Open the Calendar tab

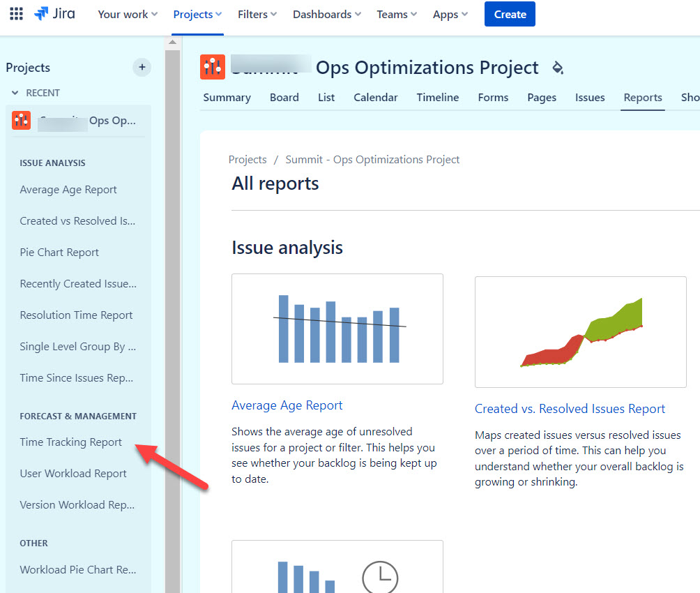tap(375, 98)
